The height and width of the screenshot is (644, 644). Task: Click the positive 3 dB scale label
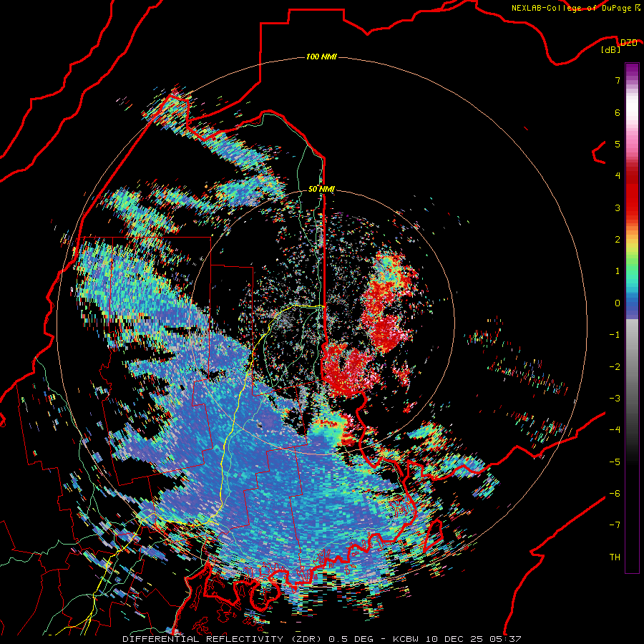tap(618, 208)
